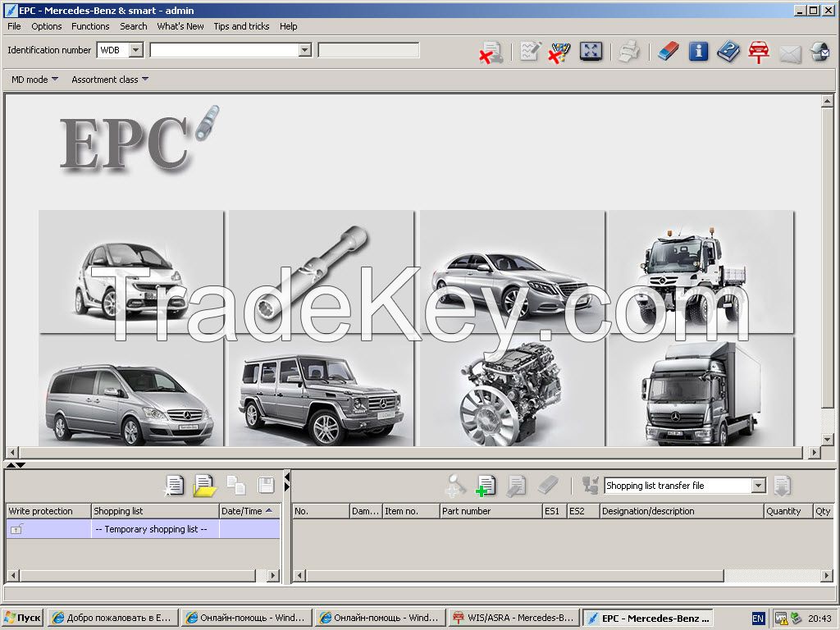Switch to the WIS/ASRA taskbar window

[x=514, y=618]
